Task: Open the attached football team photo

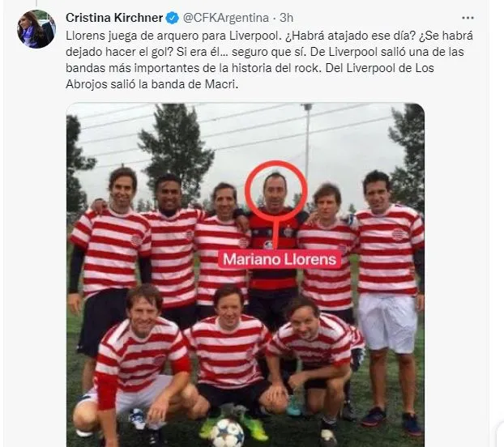Action: coord(246,275)
